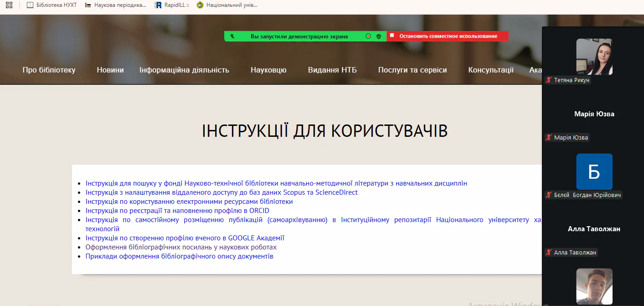The width and height of the screenshot is (644, 306).
Task: Open the Новини menu item
Action: click(110, 70)
